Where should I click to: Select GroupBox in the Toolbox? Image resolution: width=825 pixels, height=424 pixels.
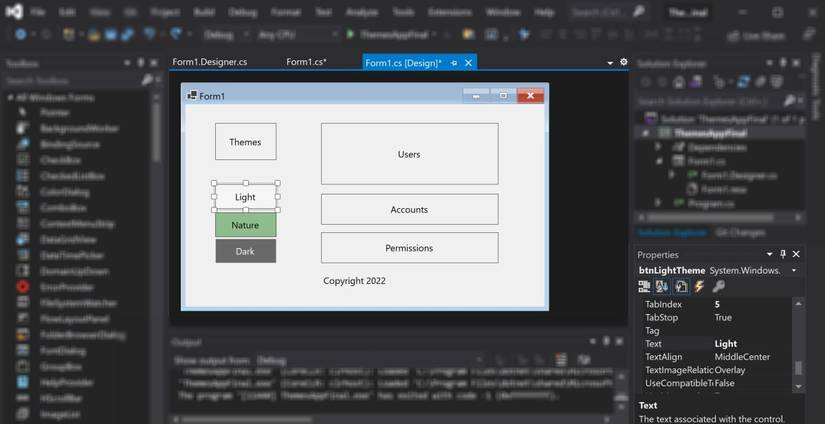(x=62, y=366)
